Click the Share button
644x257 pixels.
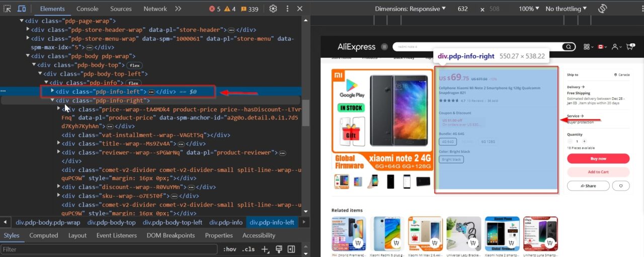point(588,186)
